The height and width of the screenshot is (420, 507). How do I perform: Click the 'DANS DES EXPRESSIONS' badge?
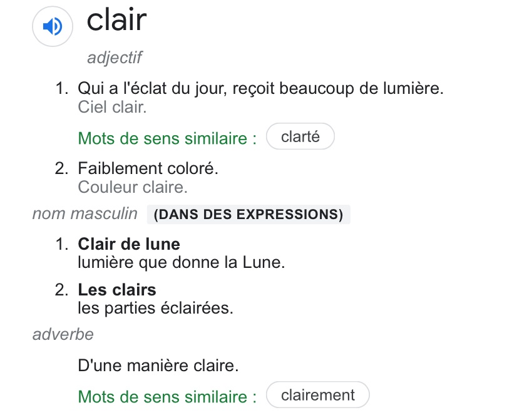[x=248, y=215]
